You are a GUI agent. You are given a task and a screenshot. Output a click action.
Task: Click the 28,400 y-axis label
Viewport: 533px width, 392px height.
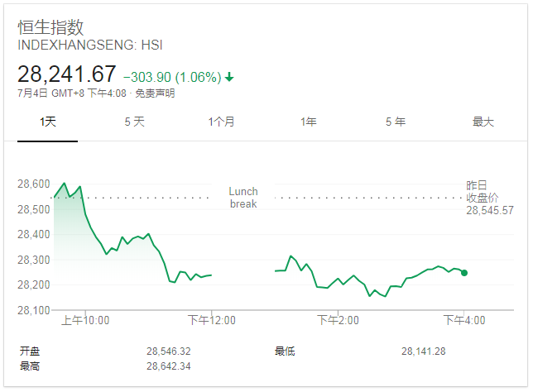tap(34, 234)
